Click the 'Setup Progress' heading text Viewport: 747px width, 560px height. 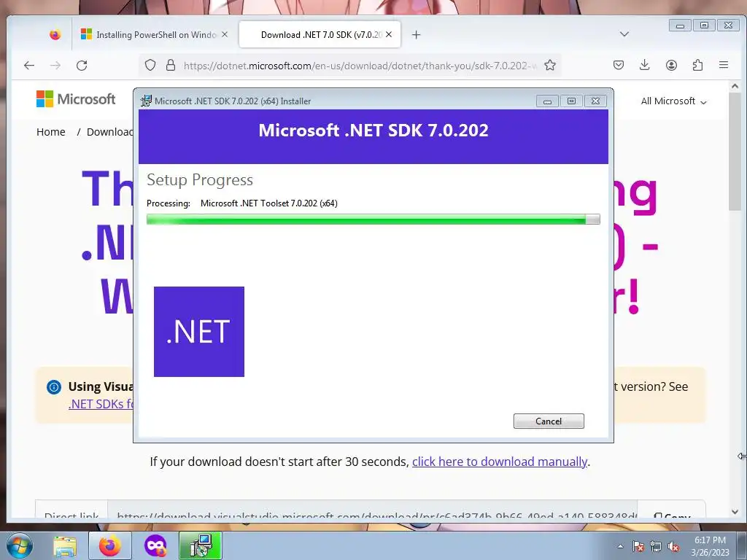[x=200, y=180]
